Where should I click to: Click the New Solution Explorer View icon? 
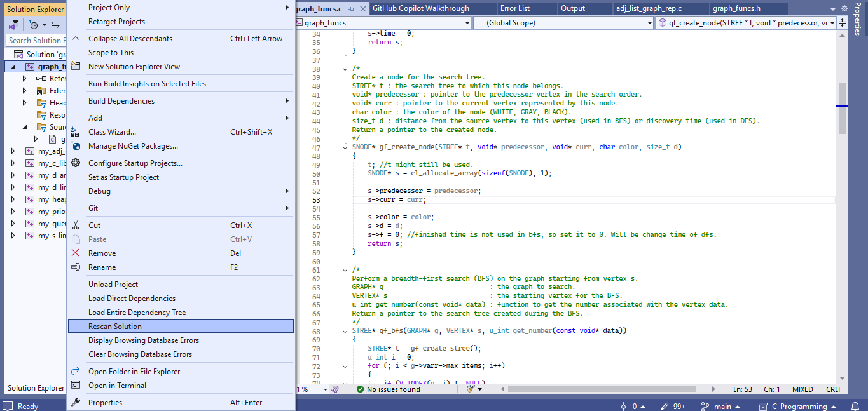pos(76,67)
